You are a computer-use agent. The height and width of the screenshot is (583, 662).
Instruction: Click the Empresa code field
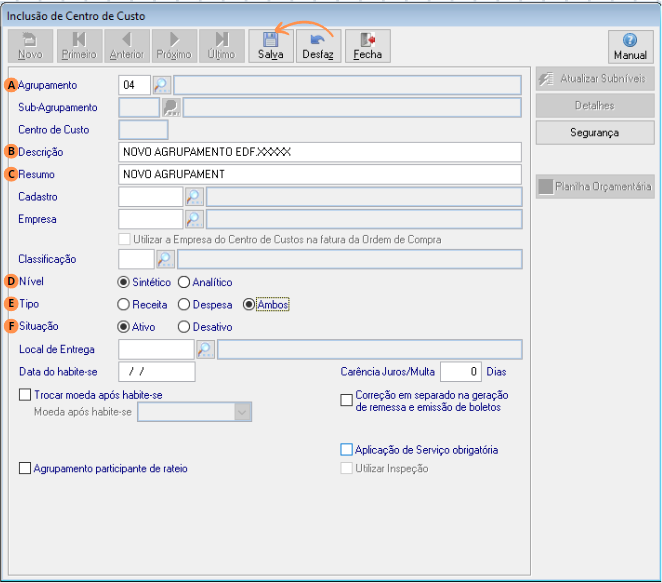click(151, 219)
